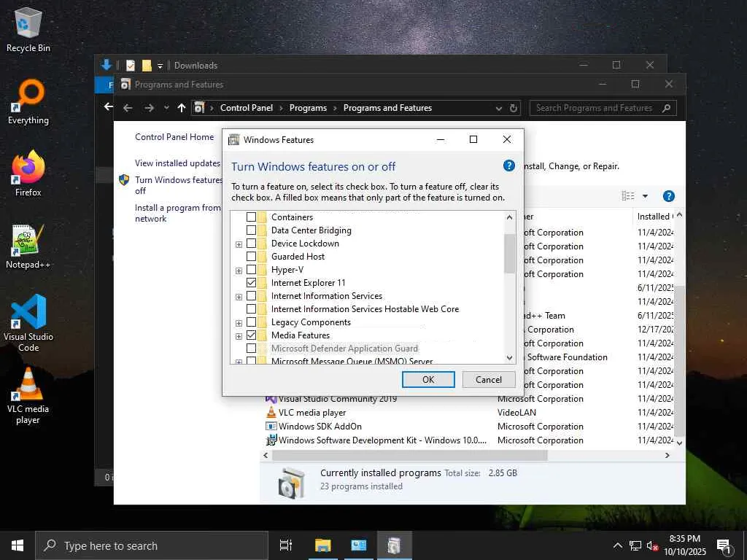The height and width of the screenshot is (560, 747).
Task: Click the view options list icon
Action: (628, 196)
